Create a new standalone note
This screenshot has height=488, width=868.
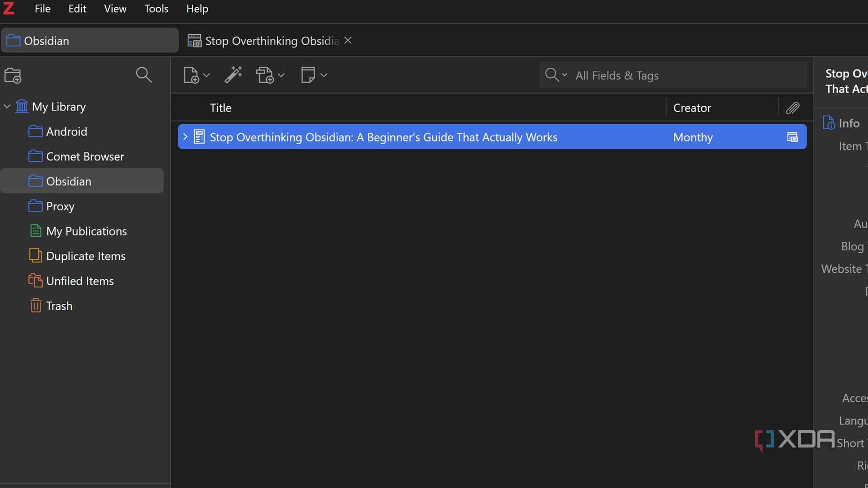tap(309, 75)
